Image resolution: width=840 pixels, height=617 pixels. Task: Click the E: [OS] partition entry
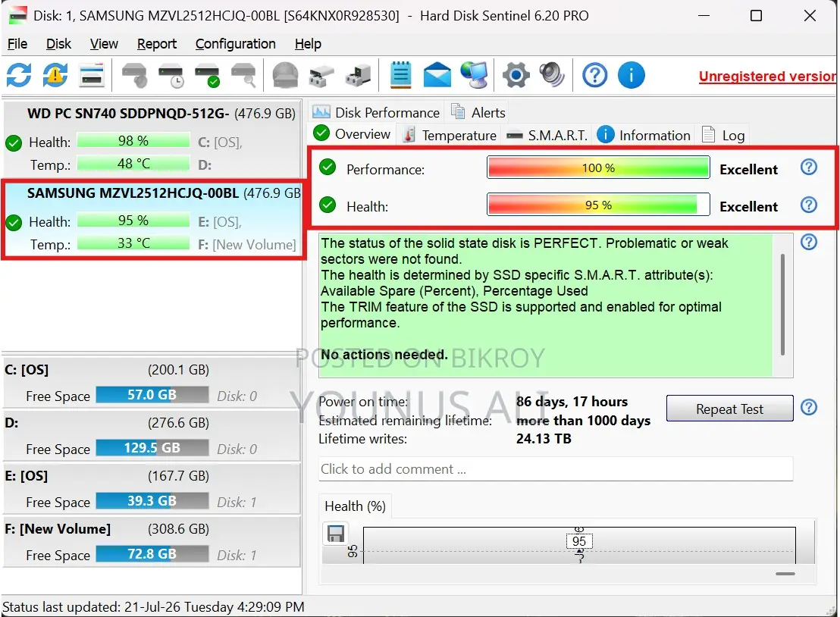point(152,487)
